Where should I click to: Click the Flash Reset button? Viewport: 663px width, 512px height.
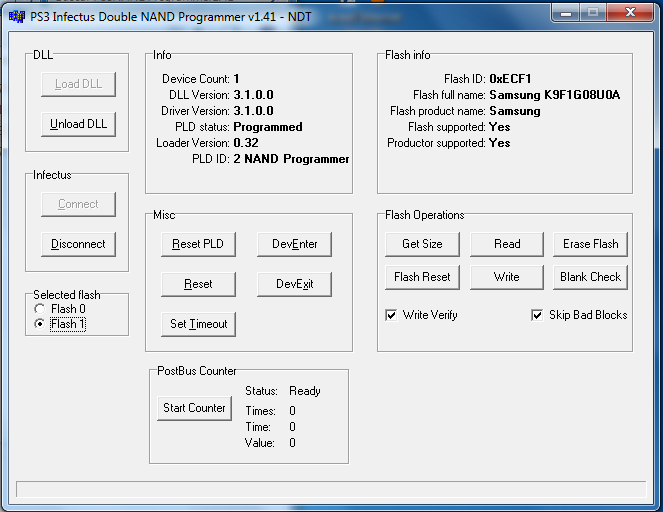coord(422,277)
